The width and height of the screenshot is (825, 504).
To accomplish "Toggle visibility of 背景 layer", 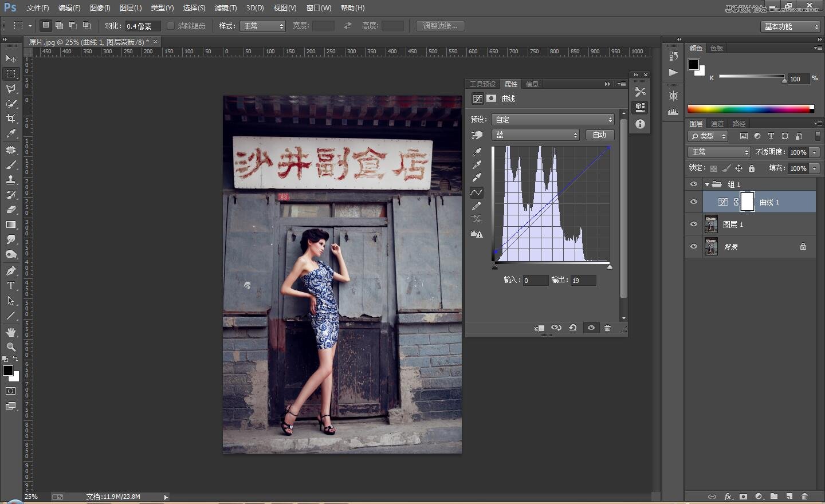I will (694, 247).
